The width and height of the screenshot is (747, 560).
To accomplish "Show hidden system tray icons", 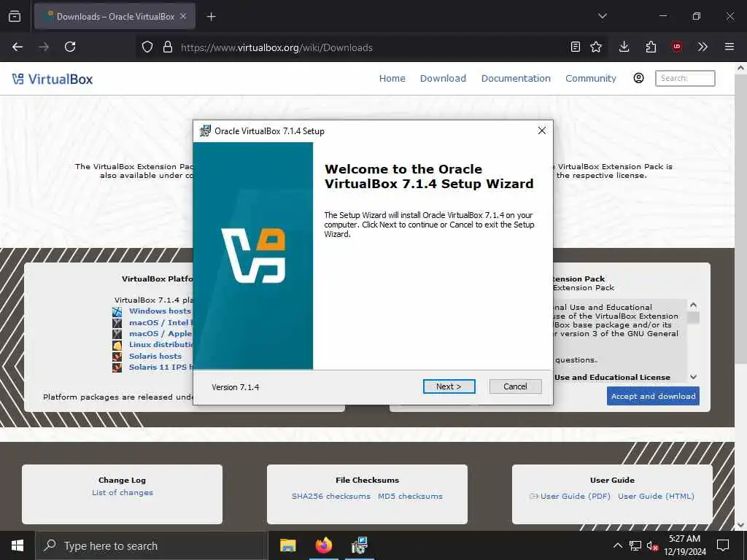I will (617, 545).
